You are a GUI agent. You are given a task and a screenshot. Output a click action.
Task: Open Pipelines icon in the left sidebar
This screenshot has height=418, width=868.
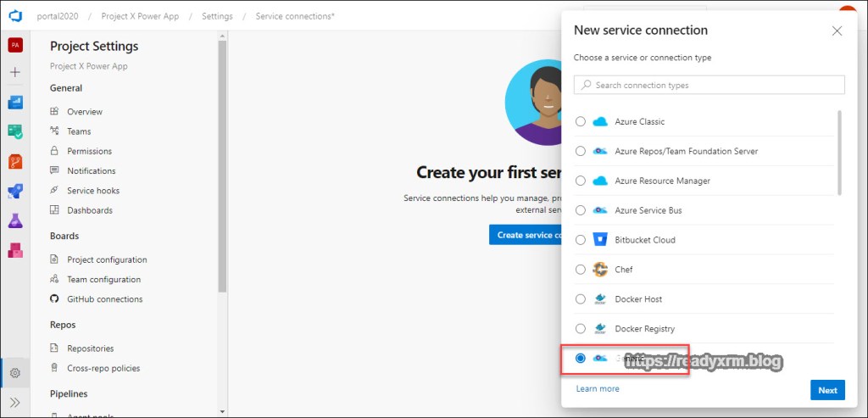pyautogui.click(x=15, y=191)
